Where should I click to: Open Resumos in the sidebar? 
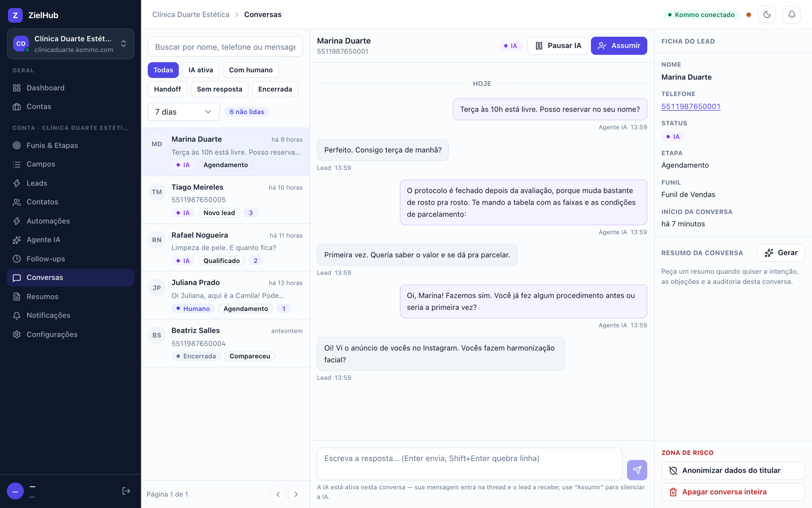[x=70, y=297]
